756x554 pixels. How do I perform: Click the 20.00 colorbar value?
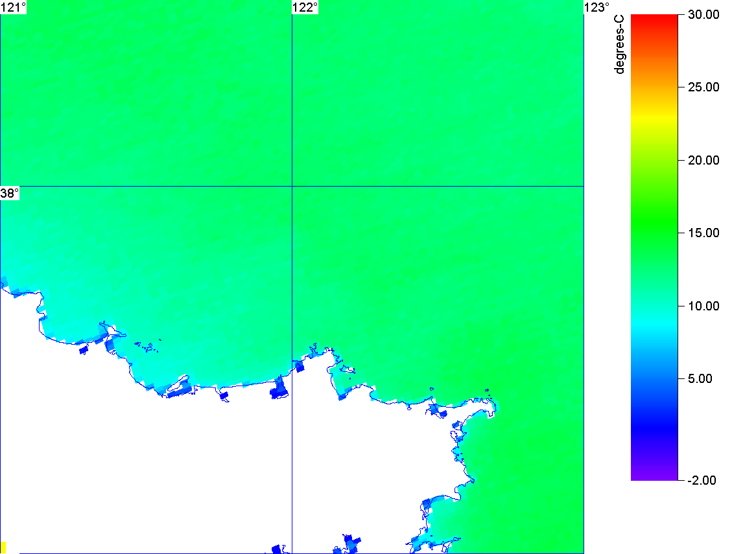coord(703,160)
